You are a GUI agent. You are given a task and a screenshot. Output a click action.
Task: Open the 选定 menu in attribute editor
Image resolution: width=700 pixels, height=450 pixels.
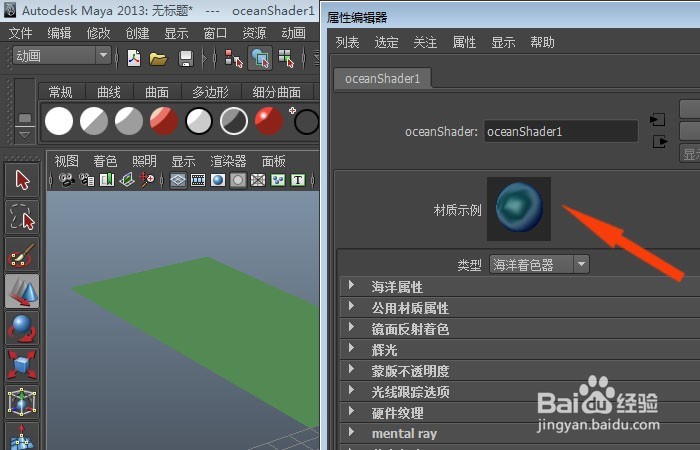pyautogui.click(x=386, y=42)
